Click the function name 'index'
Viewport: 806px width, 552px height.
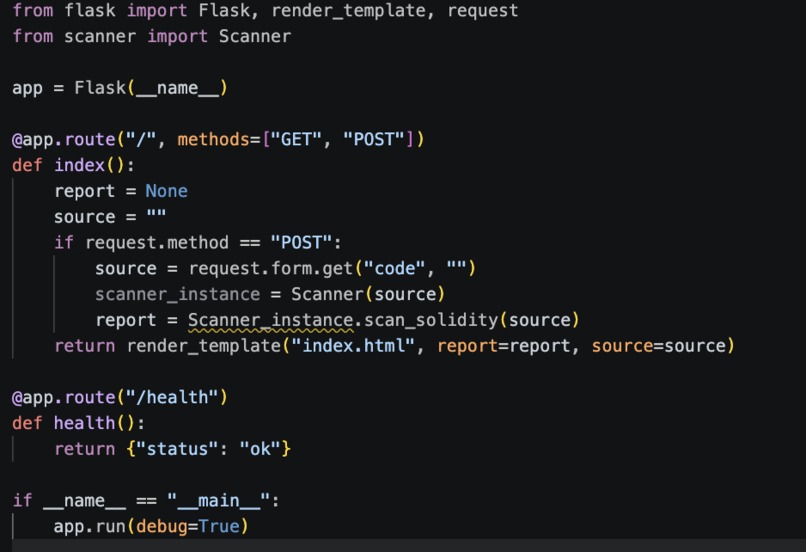click(x=80, y=165)
